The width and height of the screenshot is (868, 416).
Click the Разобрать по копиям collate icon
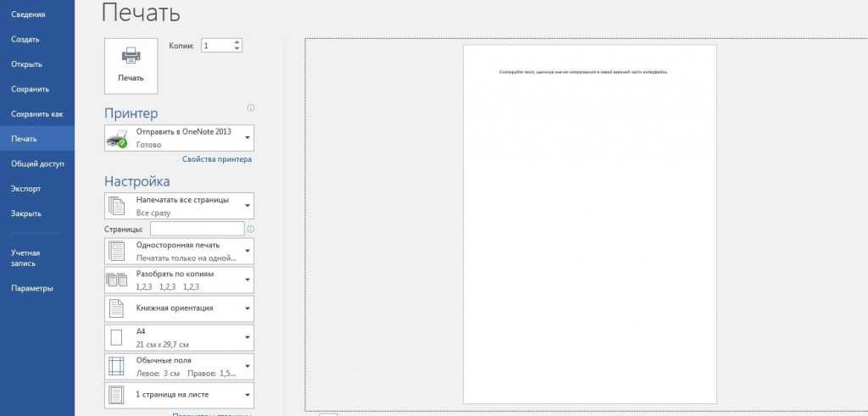[117, 280]
